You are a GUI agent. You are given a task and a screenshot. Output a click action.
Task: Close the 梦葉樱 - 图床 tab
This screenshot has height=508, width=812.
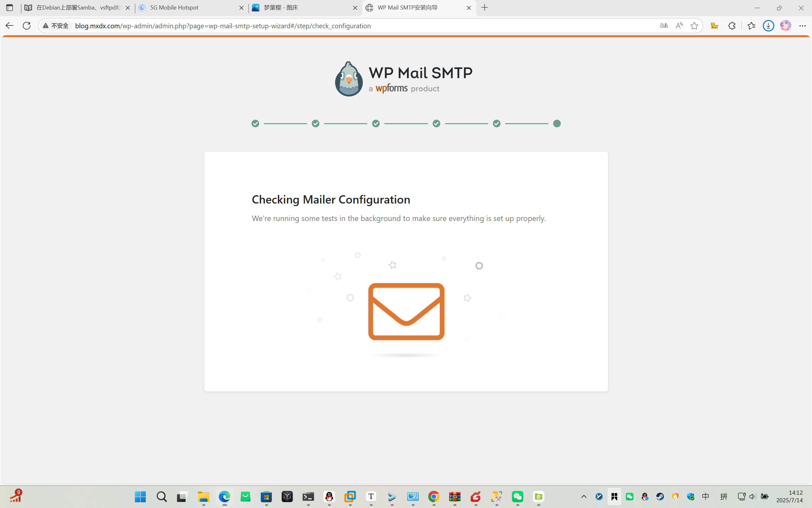pos(355,8)
